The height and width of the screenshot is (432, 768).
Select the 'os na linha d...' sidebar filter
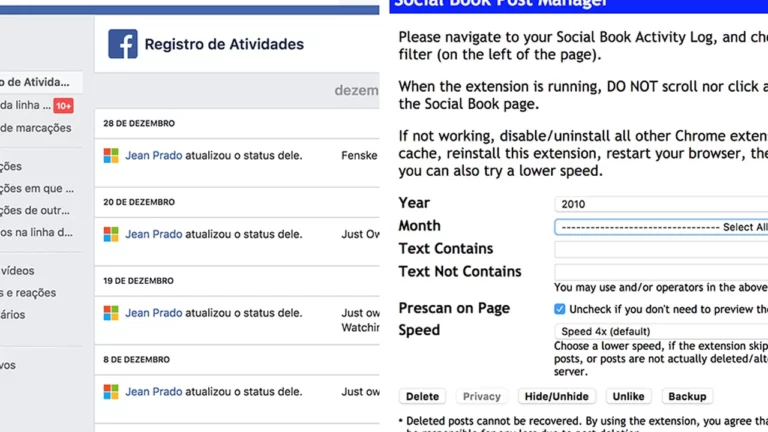(x=37, y=233)
